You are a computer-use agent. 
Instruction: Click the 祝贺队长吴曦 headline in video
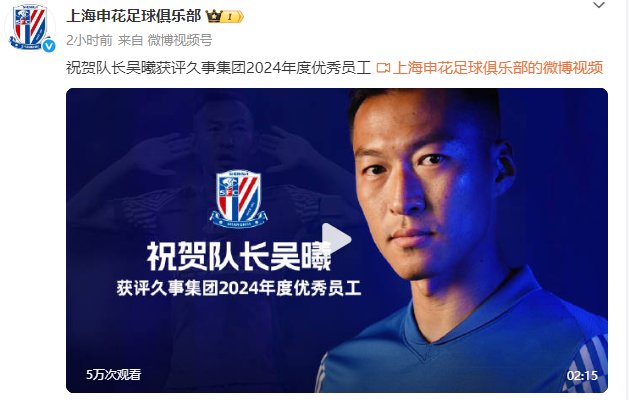click(239, 256)
